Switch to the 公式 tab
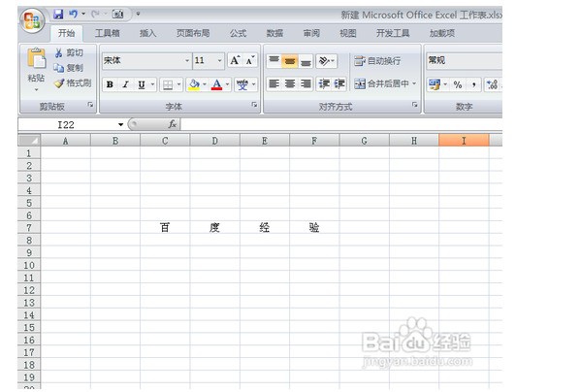This screenshot has height=392, width=580. pos(238,33)
